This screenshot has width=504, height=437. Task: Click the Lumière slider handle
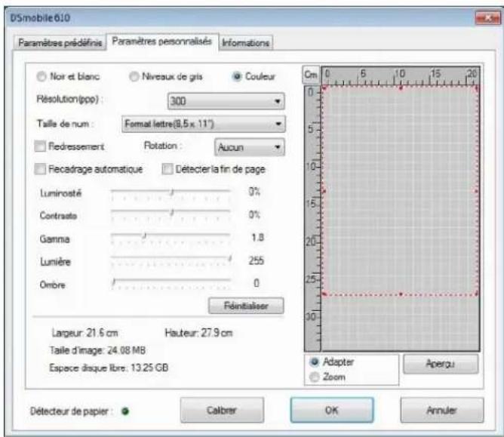(230, 259)
